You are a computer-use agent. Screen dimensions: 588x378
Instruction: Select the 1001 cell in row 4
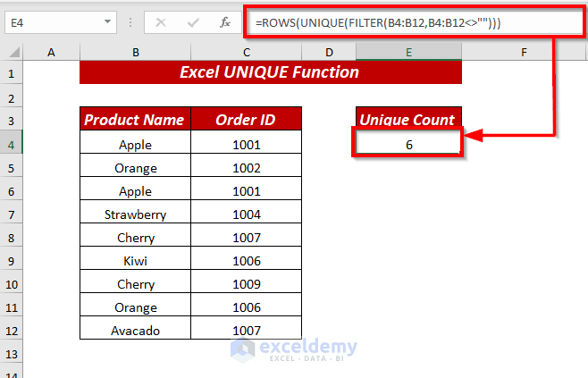tap(247, 142)
